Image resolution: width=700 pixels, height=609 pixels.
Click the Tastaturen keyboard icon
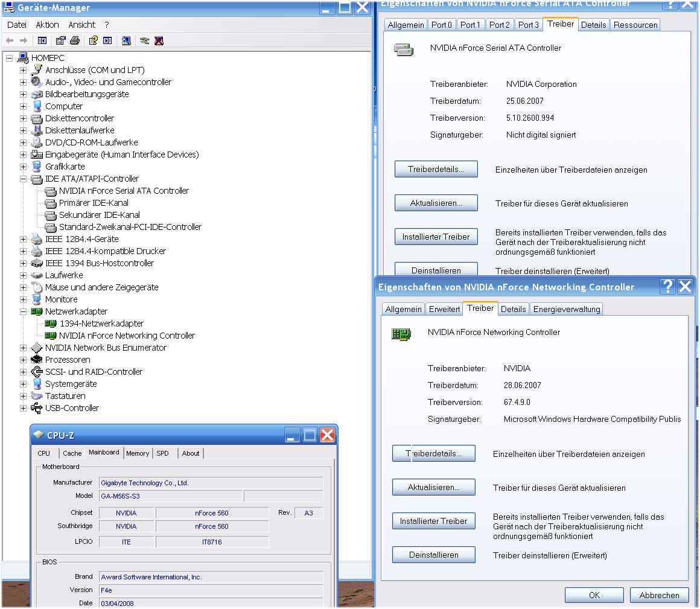click(x=36, y=395)
